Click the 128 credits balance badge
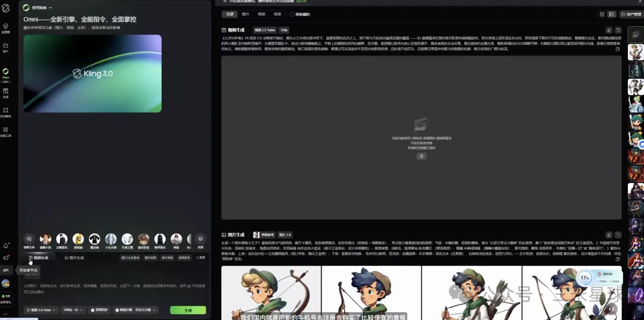The height and width of the screenshot is (320, 644). (x=6, y=296)
